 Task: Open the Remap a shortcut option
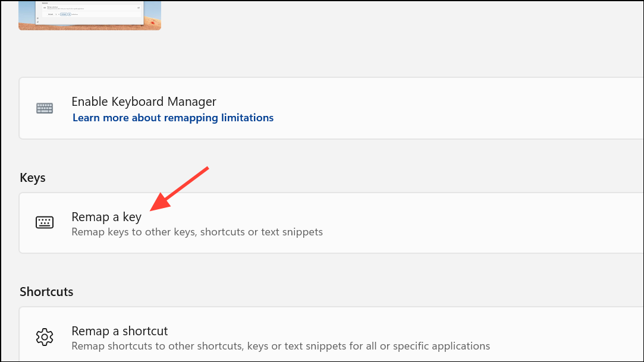point(120,331)
